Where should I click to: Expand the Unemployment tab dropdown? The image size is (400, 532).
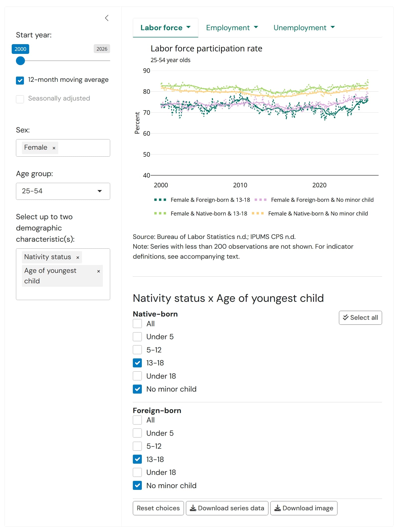[304, 28]
